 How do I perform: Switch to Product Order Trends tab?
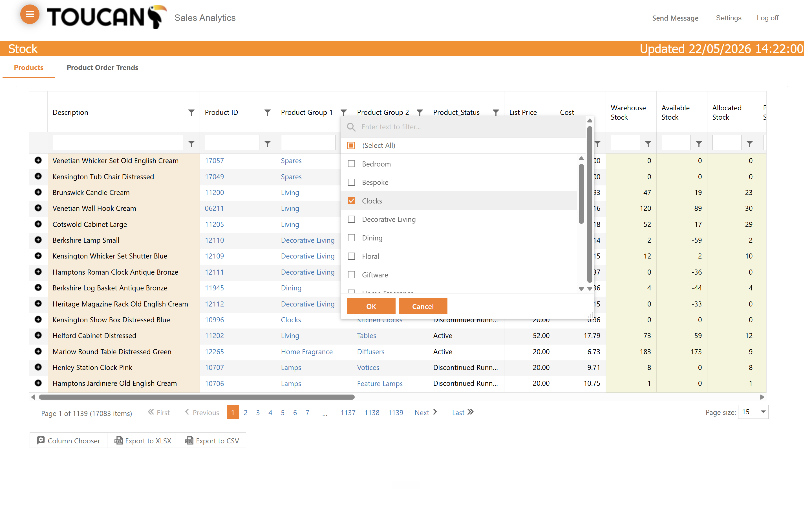point(102,67)
